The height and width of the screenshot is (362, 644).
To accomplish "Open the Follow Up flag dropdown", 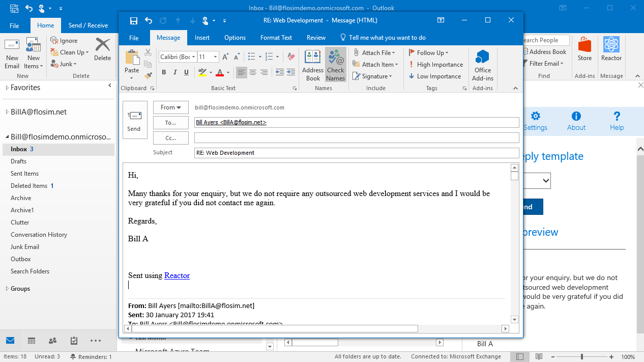I will pyautogui.click(x=428, y=52).
